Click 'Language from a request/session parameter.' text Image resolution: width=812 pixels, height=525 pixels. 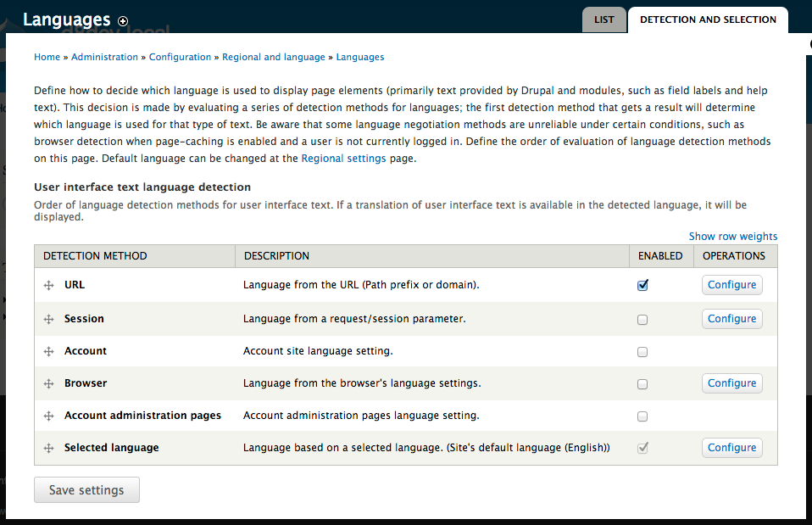click(x=354, y=319)
